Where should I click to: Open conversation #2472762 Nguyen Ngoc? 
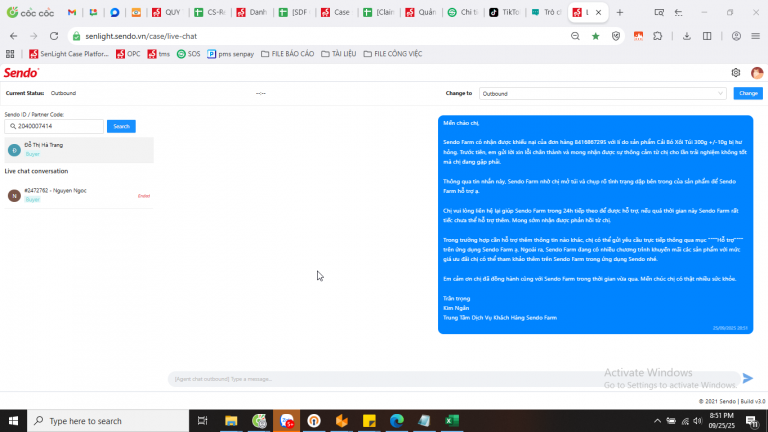click(79, 195)
